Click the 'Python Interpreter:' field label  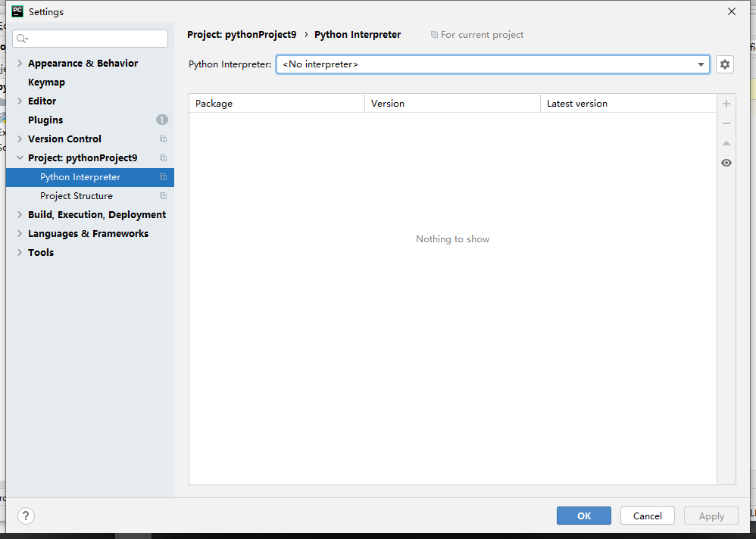click(230, 64)
